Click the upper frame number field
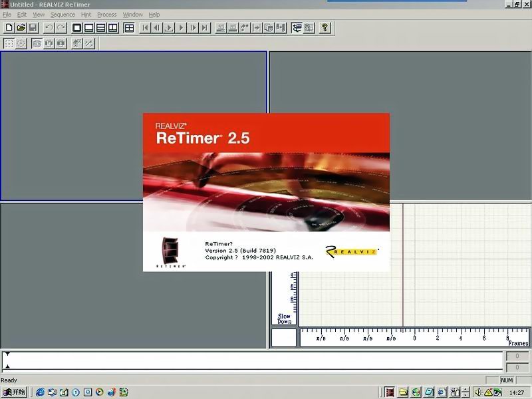 pyautogui.click(x=517, y=356)
